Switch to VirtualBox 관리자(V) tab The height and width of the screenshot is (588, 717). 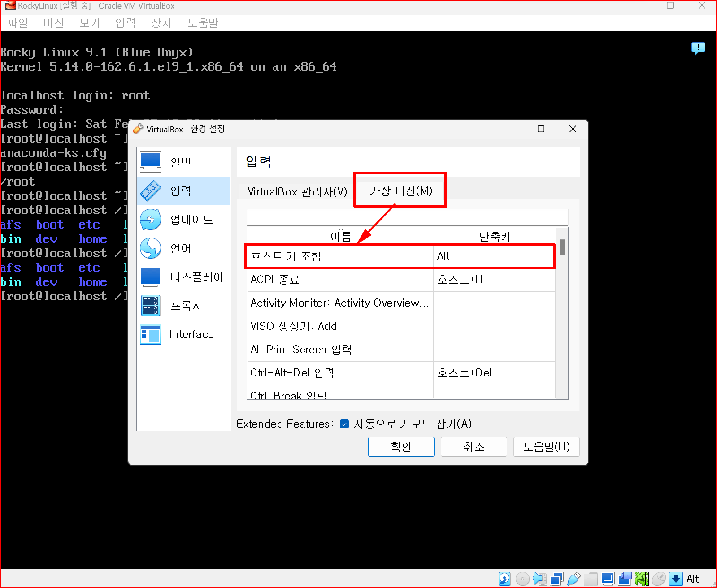point(297,192)
